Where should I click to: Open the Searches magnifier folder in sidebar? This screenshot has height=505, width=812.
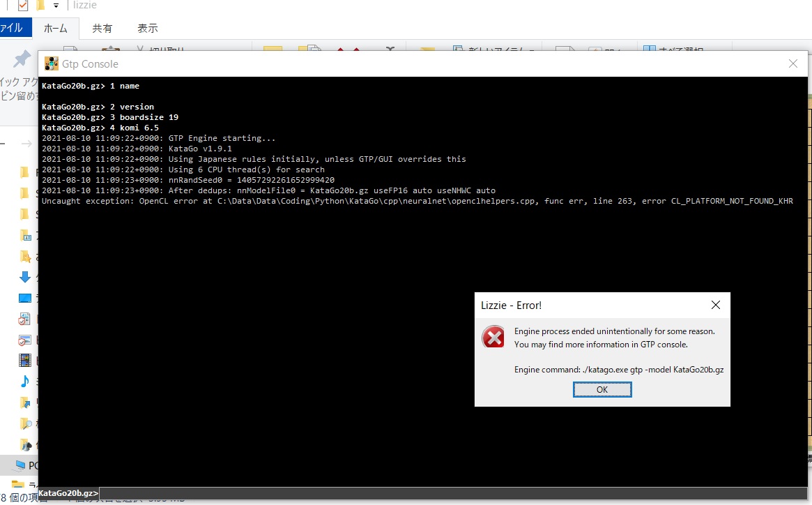point(25,423)
